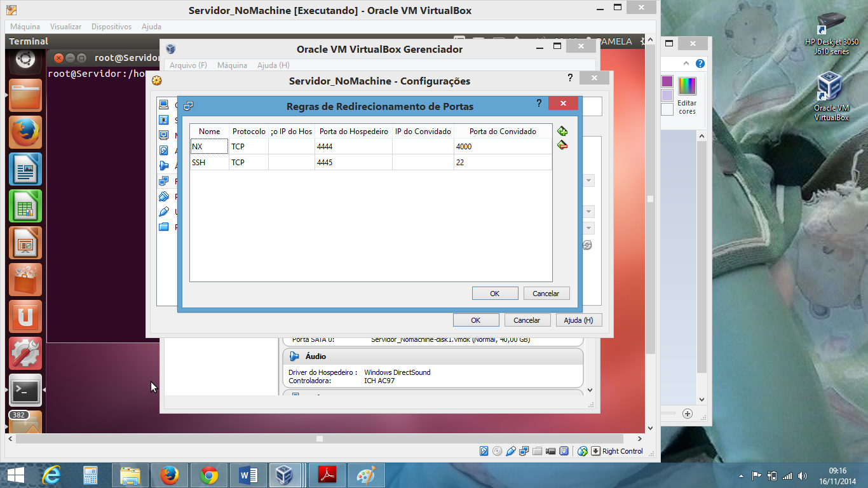Viewport: 868px width, 488px height.
Task: Launch Firefox from the Ubuntu launcher
Action: coord(25,132)
